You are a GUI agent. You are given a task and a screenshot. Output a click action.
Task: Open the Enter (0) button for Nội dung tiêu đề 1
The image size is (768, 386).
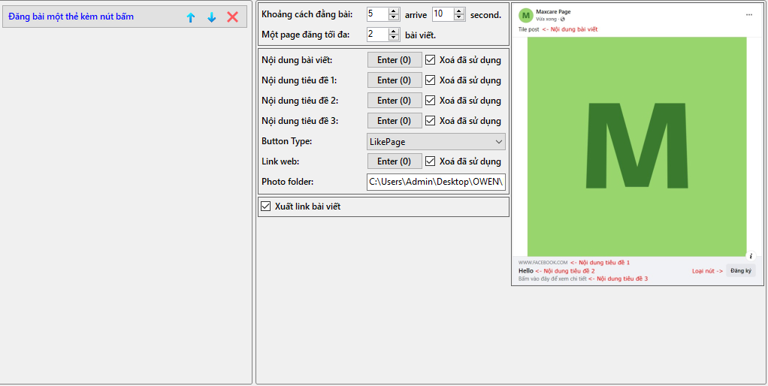pyautogui.click(x=394, y=80)
